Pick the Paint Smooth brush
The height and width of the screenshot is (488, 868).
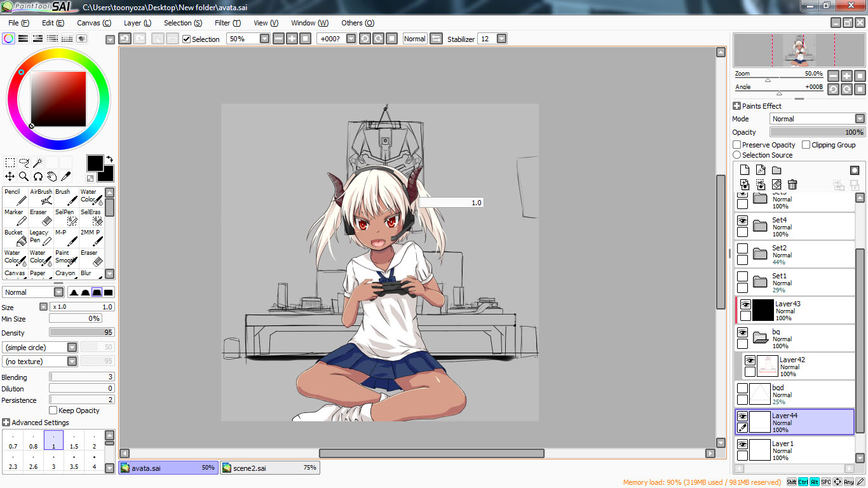tap(66, 258)
